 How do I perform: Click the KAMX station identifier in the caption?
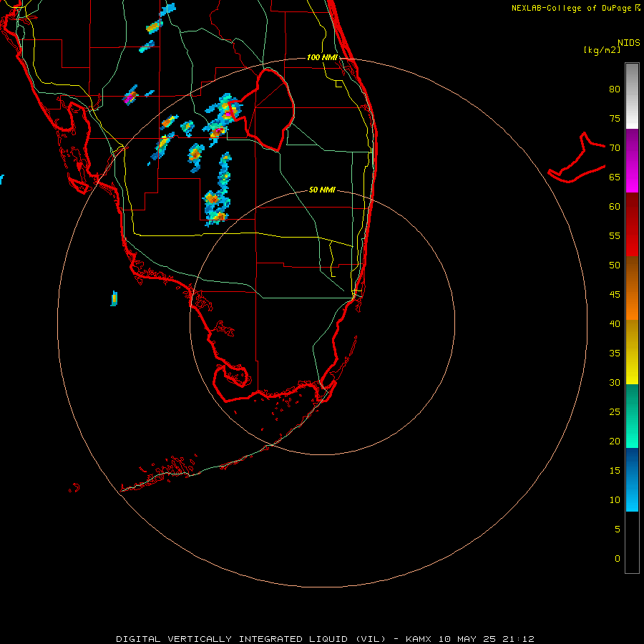[420, 639]
